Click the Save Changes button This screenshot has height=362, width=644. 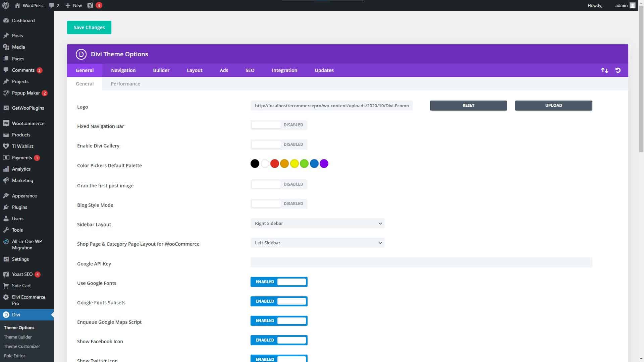(89, 27)
